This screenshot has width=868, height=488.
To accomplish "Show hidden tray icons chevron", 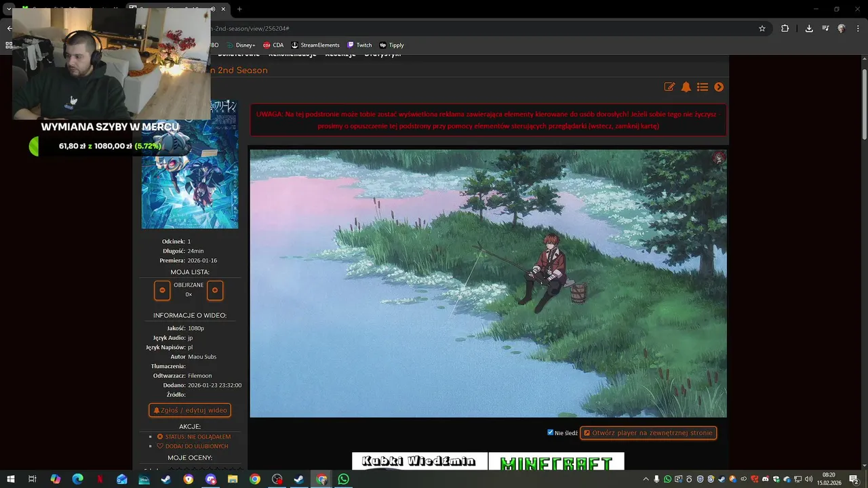I will coord(646,479).
